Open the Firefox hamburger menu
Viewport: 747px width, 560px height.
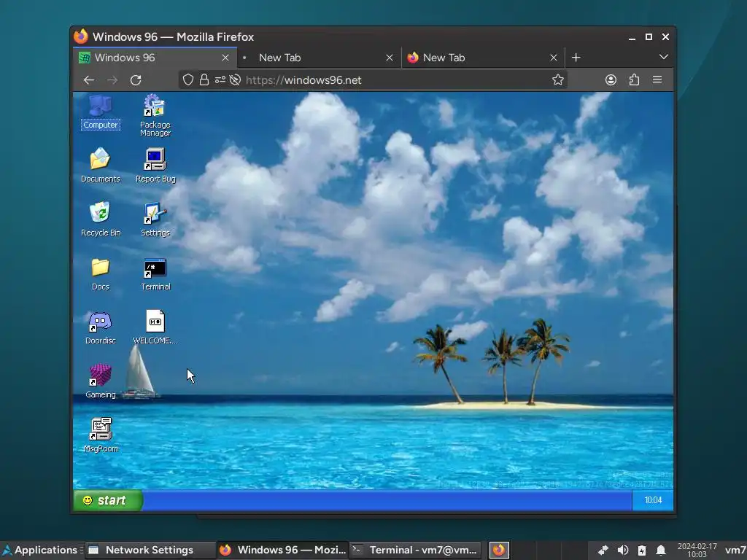[x=657, y=80]
